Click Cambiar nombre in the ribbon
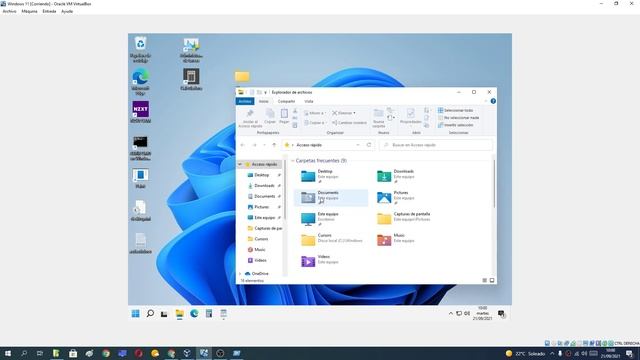The image size is (640, 360). pos(349,122)
